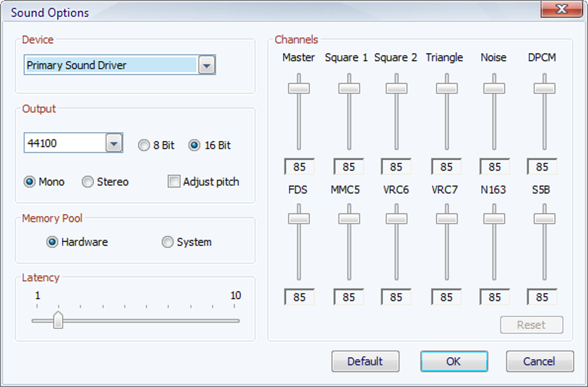Expand the sample rate 44100 dropdown
The width and height of the screenshot is (588, 387).
[114, 143]
